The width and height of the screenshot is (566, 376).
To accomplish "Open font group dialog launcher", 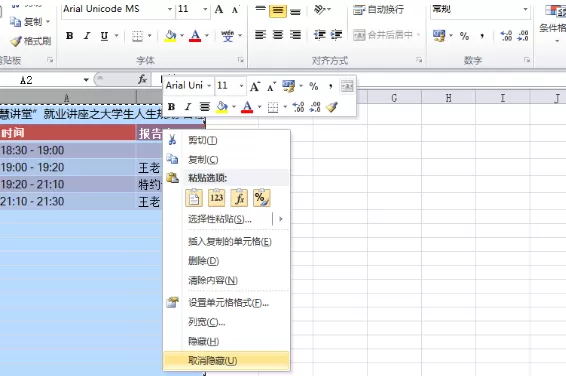I will 240,60.
